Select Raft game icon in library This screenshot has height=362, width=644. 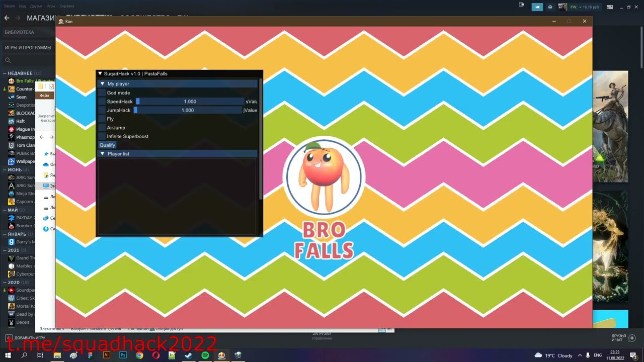tap(12, 121)
